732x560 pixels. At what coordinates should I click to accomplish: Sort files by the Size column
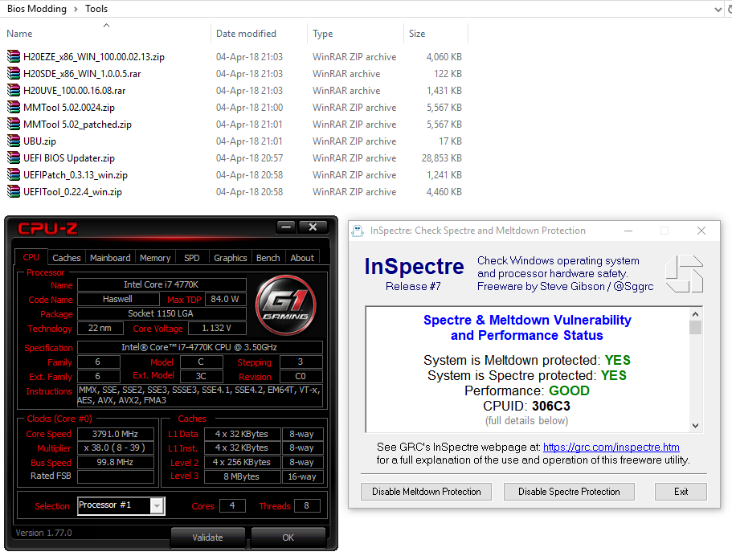(436, 34)
